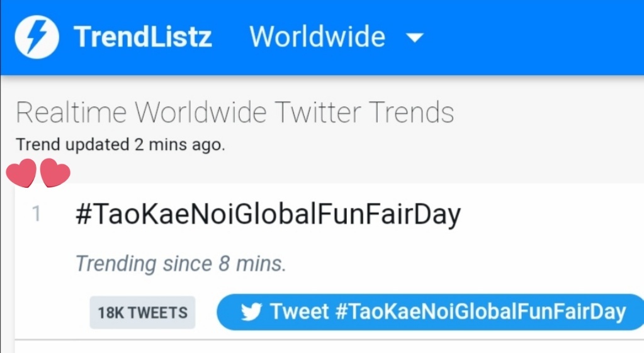Screen dimensions: 644x353
Task: Open the #TaoKaeNoiGlobalFunFairDay trend title
Action: click(268, 215)
